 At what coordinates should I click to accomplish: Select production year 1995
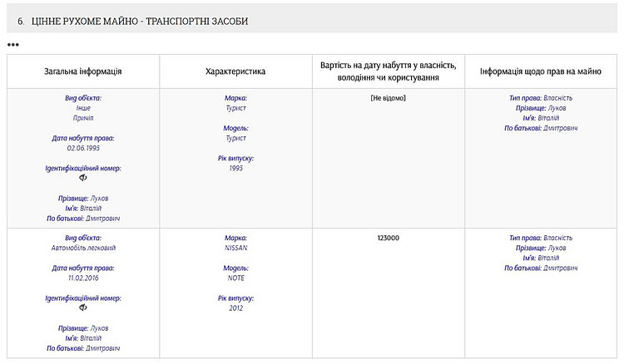pyautogui.click(x=235, y=168)
